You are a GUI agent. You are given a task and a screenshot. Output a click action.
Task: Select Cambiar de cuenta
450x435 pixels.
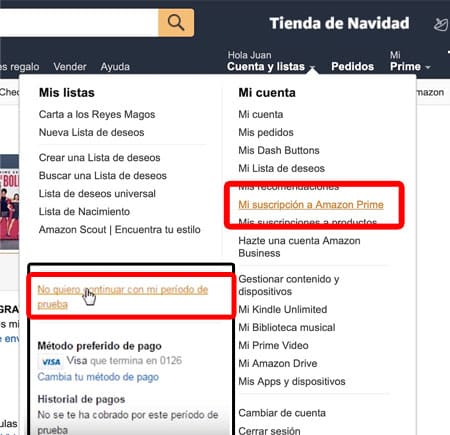click(x=282, y=413)
